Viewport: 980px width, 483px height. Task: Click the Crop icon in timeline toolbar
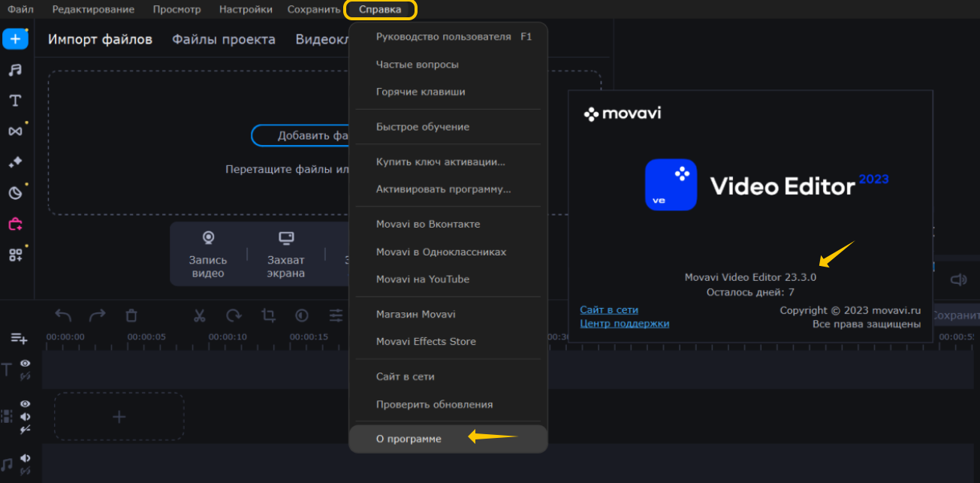pos(268,315)
